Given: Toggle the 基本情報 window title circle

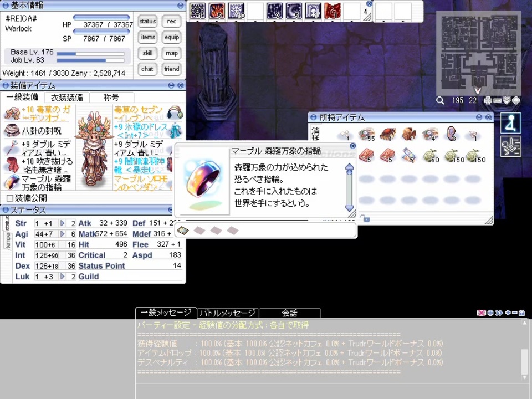Looking at the screenshot, I should pyautogui.click(x=6, y=5).
